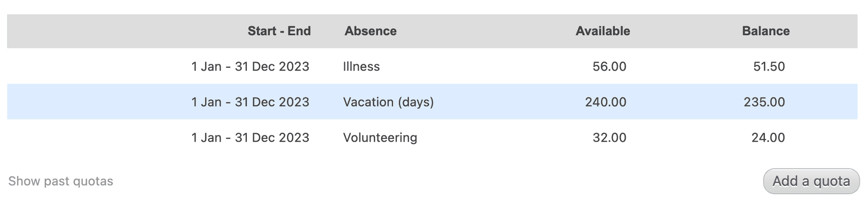Viewport: 868px width, 206px height.
Task: Click the Illness balance value 51.50
Action: 769,67
